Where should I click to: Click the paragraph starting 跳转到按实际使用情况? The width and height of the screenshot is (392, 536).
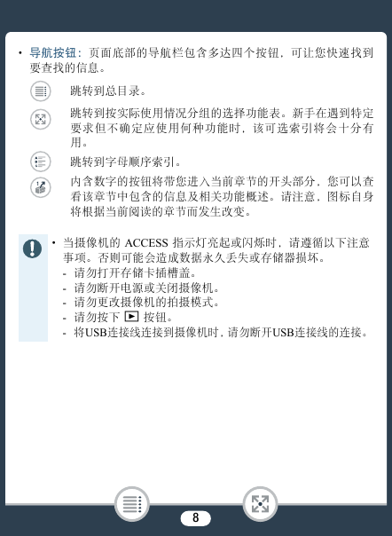click(222, 128)
